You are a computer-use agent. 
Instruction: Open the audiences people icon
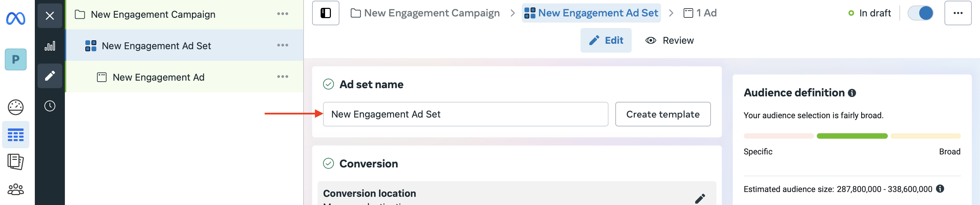click(x=16, y=189)
